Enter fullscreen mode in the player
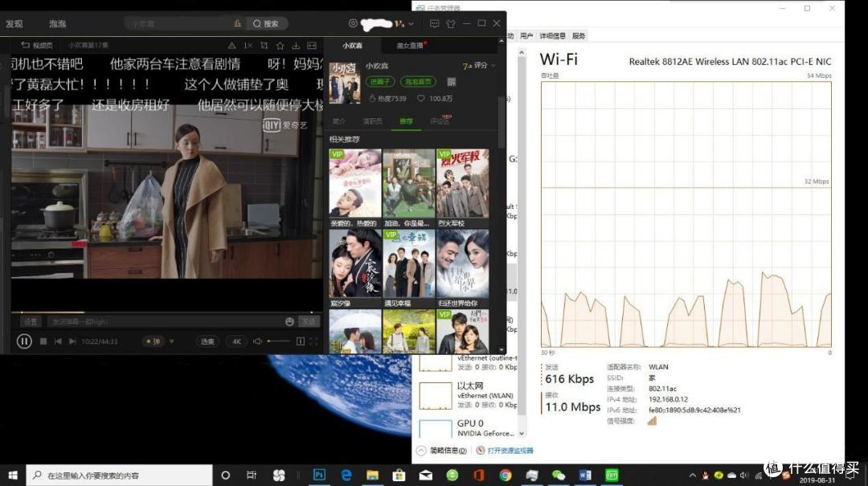This screenshot has width=868, height=486. (313, 341)
